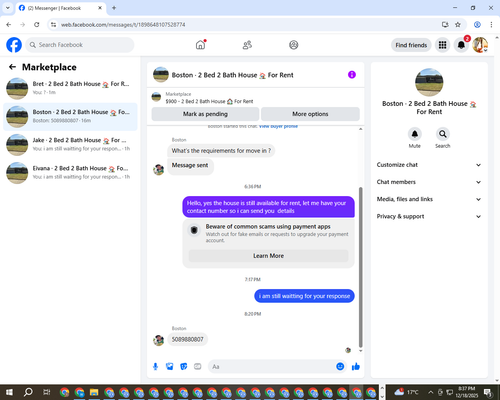Open the tab search dropdown arrow

click(8, 8)
